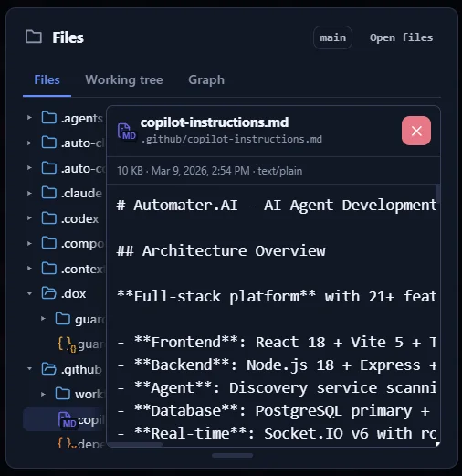Click the JSON braces icon of guar file
The image size is (462, 476).
click(x=67, y=344)
